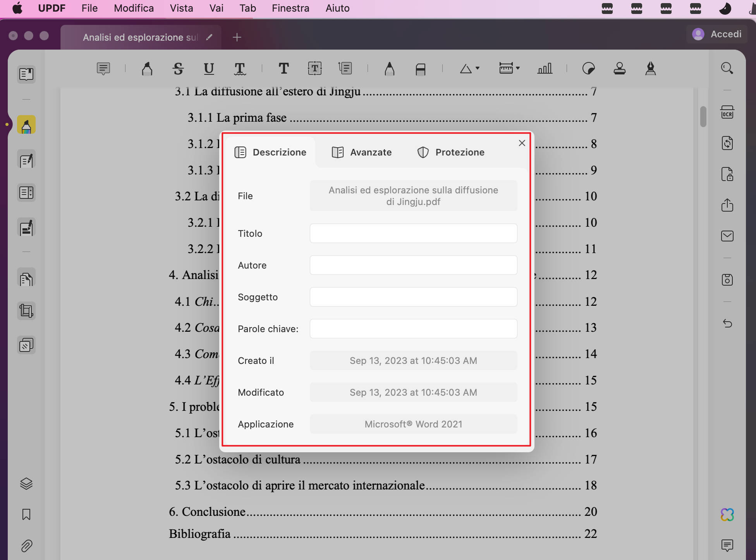Select the Comment mode highlighter in sidebar
The height and width of the screenshot is (560, 756).
pos(26,125)
